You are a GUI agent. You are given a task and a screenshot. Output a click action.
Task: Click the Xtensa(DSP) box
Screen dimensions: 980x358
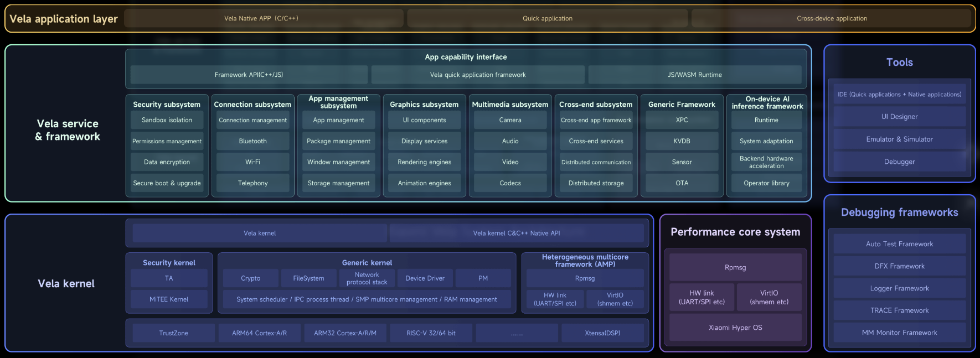click(603, 333)
